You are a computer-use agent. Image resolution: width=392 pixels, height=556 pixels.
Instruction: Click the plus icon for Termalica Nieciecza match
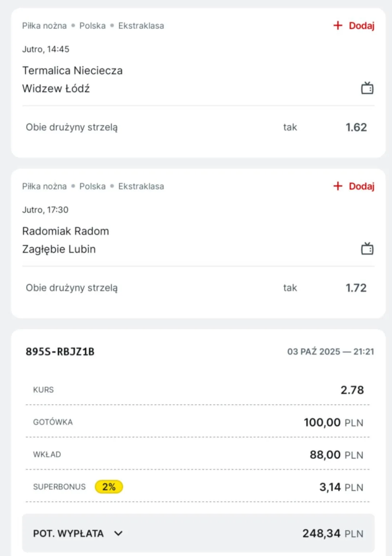pyautogui.click(x=338, y=25)
